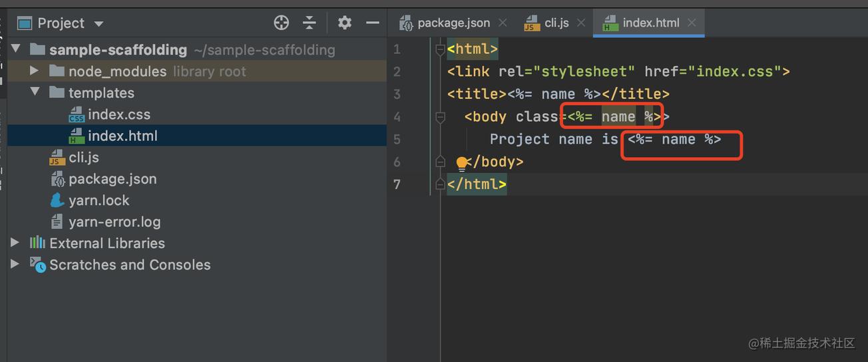Click the yarn.lock file icon

(x=58, y=200)
